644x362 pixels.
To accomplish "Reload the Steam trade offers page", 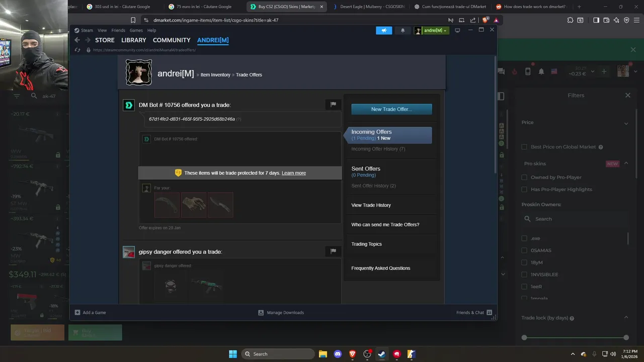I will (77, 50).
